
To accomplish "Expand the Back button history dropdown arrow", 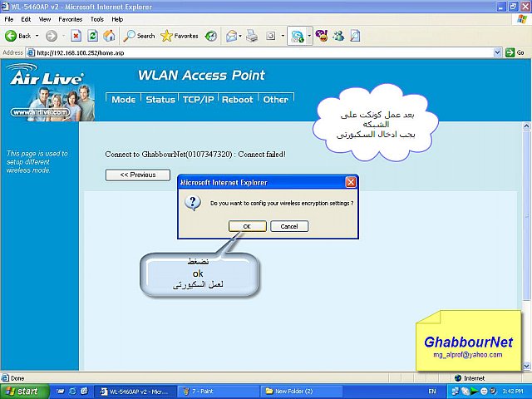I will [x=37, y=36].
